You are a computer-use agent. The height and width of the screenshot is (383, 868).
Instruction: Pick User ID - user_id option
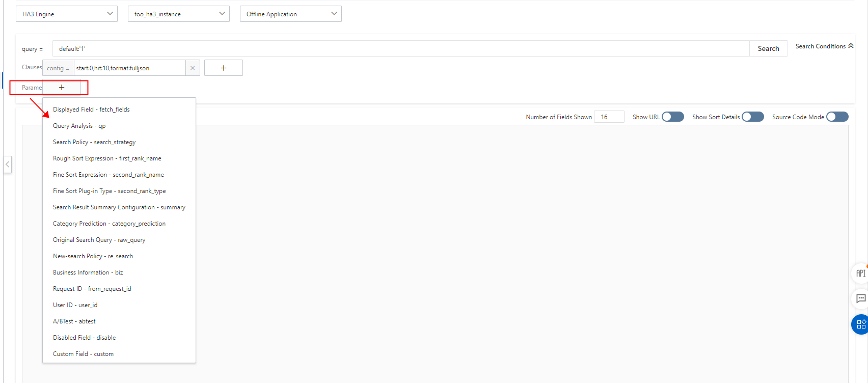119,305
